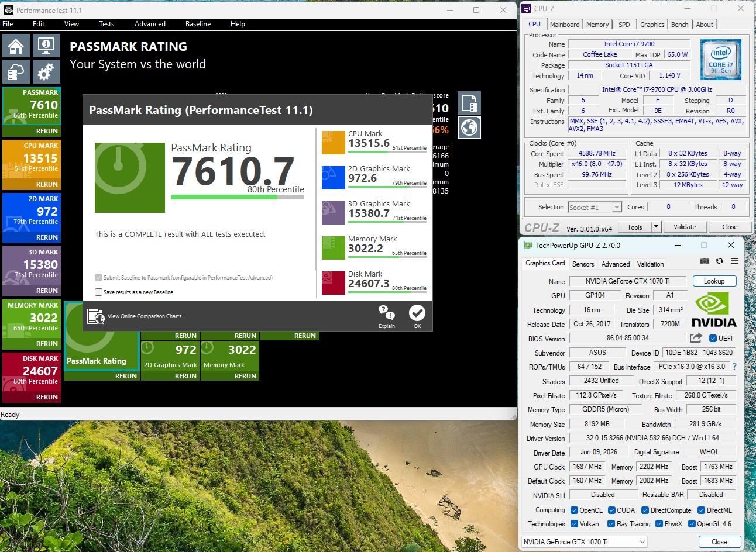The image size is (756, 552).
Task: Click the Ready status bar text
Action: click(x=10, y=415)
